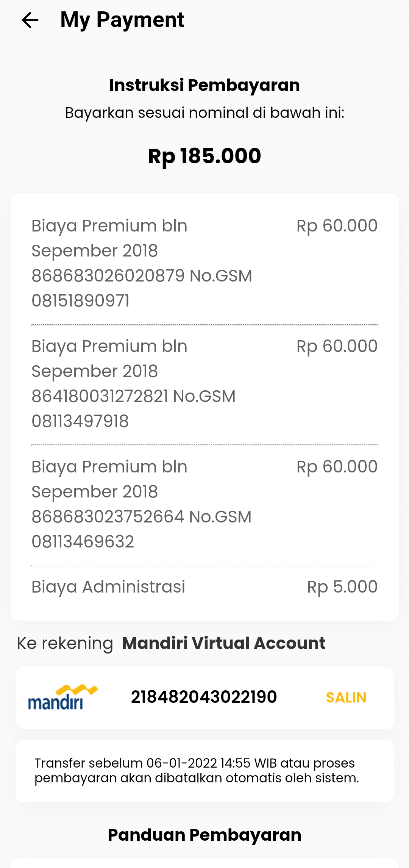Select the premium item for GSM 08113469632
Viewport: 409px width, 868px height.
[x=141, y=504]
